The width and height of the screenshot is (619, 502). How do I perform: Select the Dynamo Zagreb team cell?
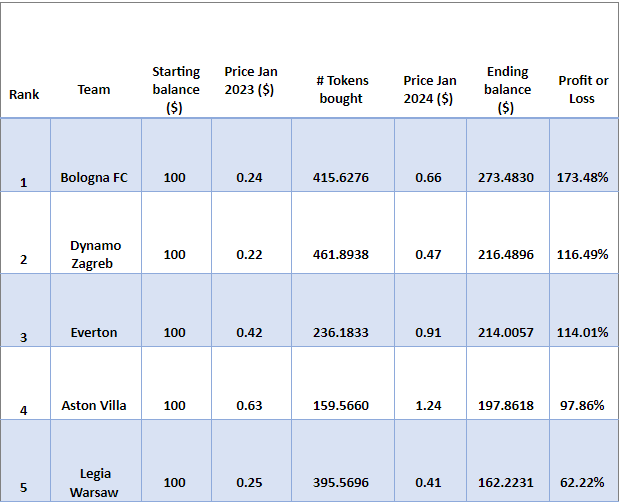coord(95,255)
